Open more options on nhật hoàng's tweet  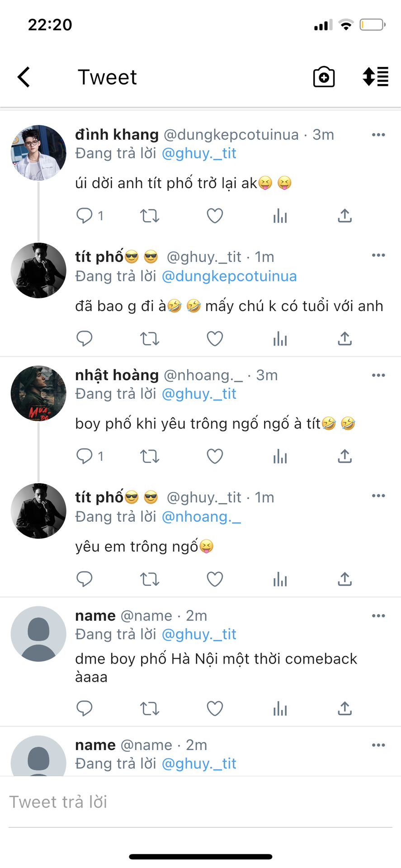[x=378, y=375]
